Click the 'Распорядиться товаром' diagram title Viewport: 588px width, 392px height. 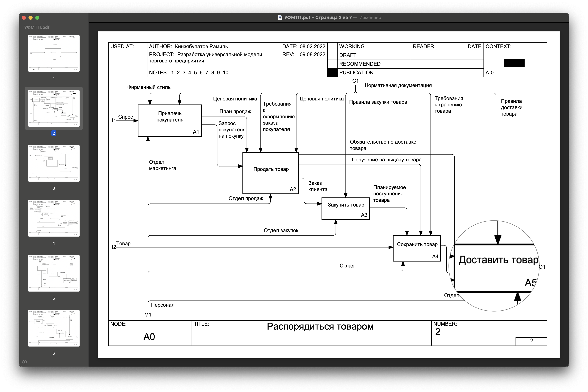pyautogui.click(x=320, y=326)
